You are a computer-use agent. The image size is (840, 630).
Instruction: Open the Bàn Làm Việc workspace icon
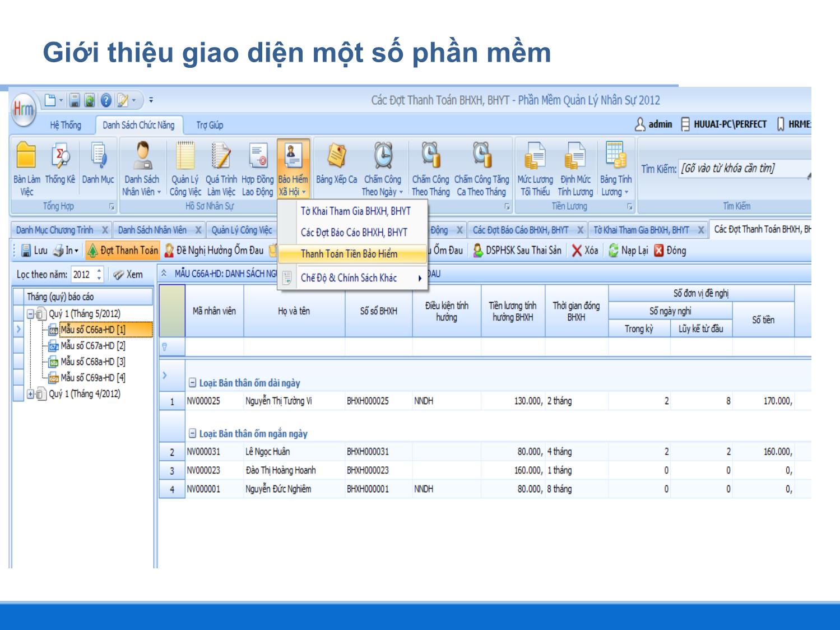(26, 168)
